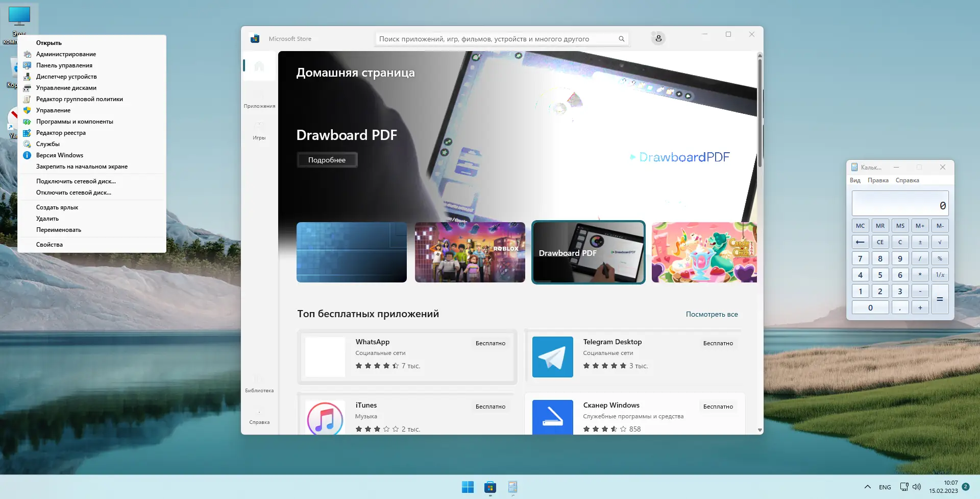Click the square root key in Calculator
This screenshot has width=980, height=499.
tap(940, 242)
